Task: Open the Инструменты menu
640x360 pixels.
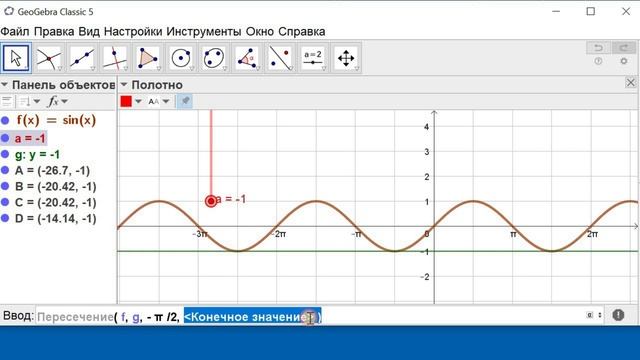Action: pyautogui.click(x=204, y=31)
